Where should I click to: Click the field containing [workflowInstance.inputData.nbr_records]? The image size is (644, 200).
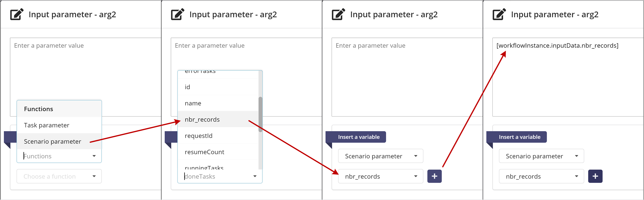tap(568, 77)
